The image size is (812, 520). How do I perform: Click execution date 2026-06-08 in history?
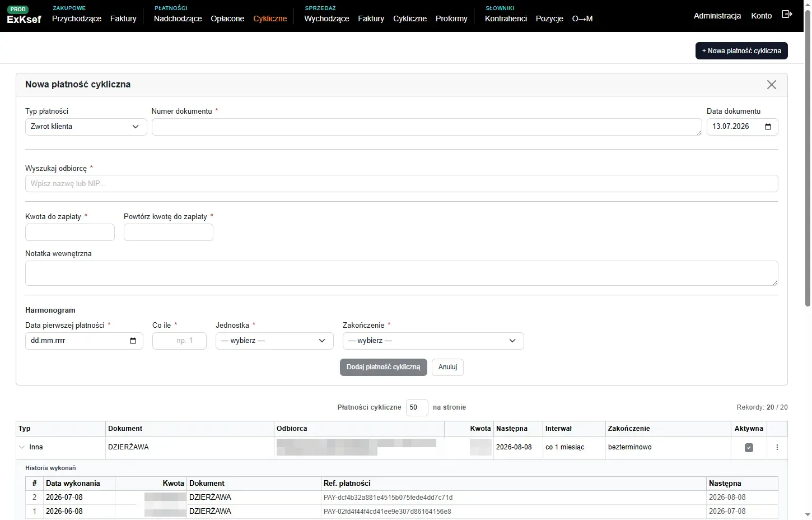(x=64, y=512)
